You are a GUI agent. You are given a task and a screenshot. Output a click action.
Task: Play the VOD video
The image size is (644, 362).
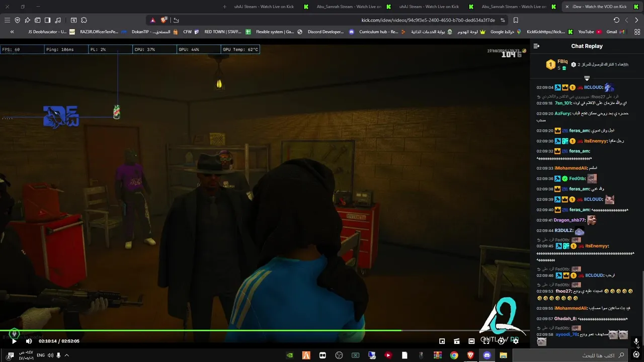point(14,341)
